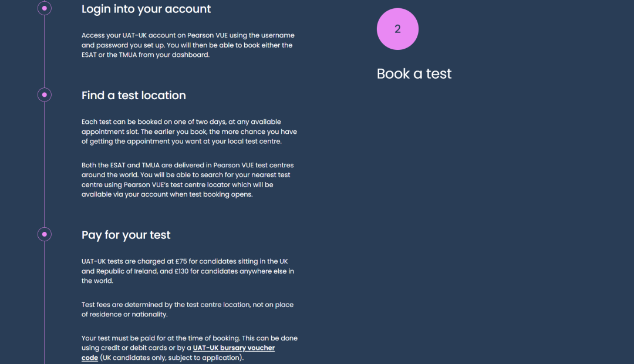Select paragraph starting Each test can be booked
This screenshot has height=364, width=634.
[189, 132]
